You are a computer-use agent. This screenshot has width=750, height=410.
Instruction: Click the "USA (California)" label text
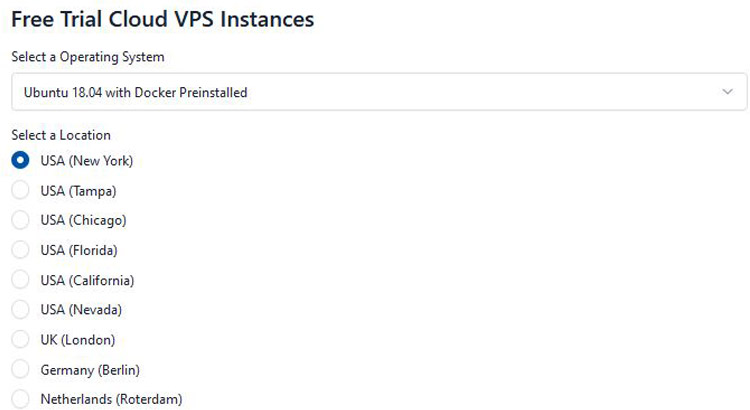[87, 280]
